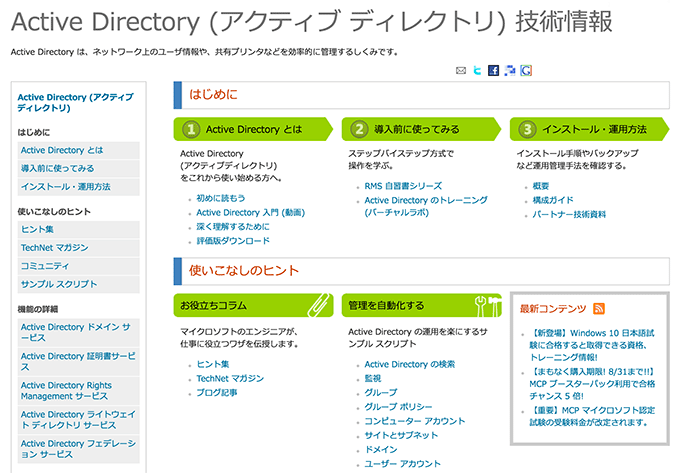
Task: Open the 'ブログ記事' link
Action: click(x=217, y=393)
